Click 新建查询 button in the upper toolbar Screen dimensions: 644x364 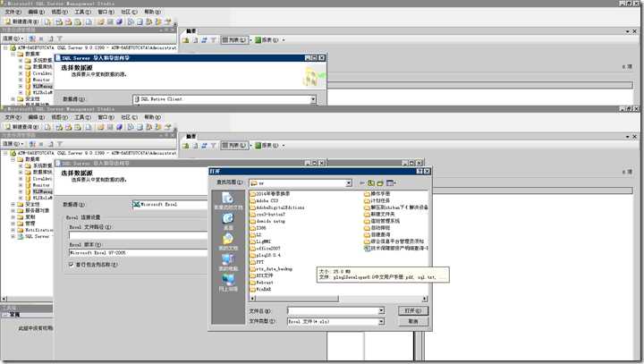point(21,21)
